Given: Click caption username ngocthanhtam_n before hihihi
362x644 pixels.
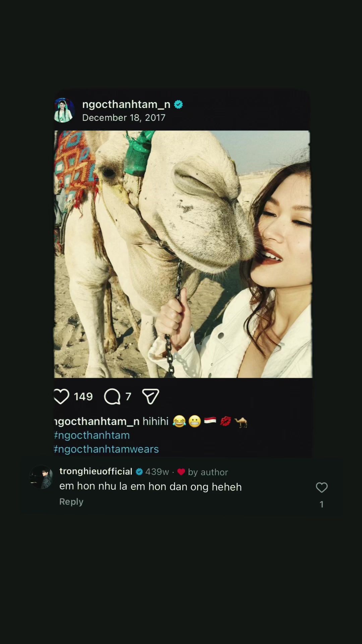Looking at the screenshot, I should (97, 421).
